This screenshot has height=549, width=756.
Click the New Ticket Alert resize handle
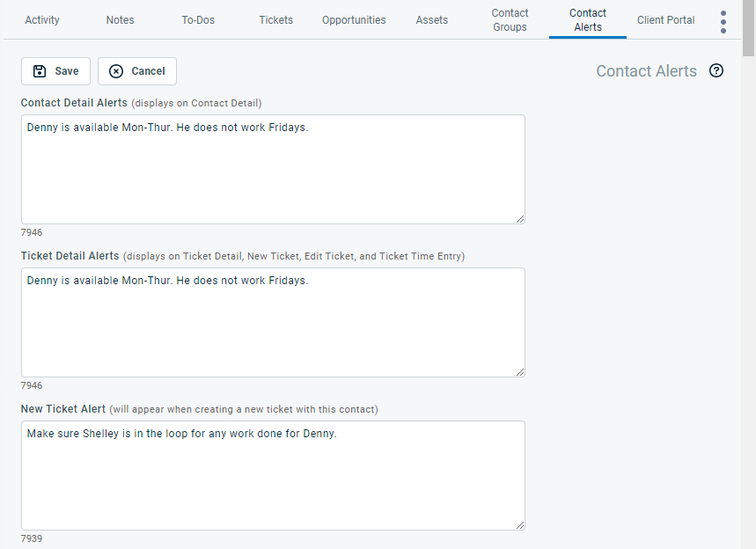(x=520, y=525)
